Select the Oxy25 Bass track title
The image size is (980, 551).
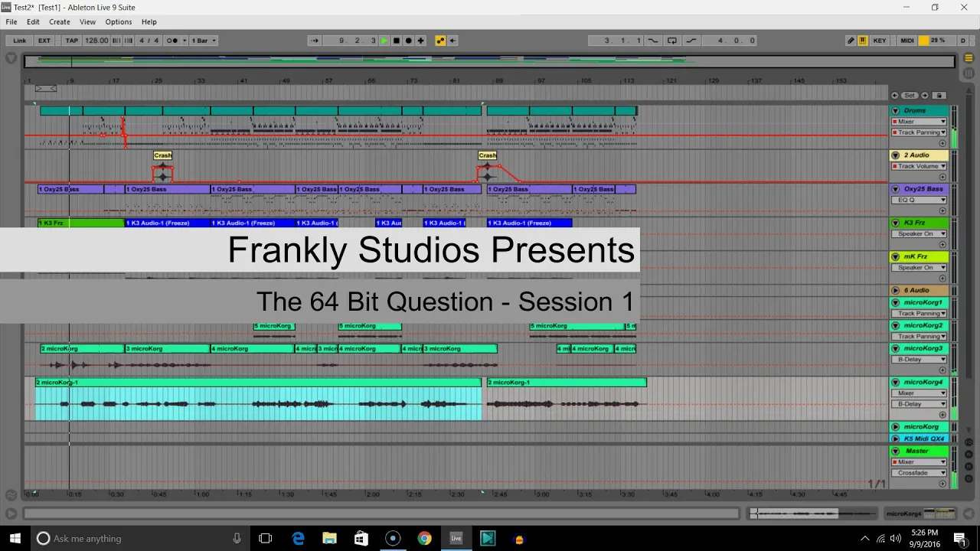click(x=924, y=189)
